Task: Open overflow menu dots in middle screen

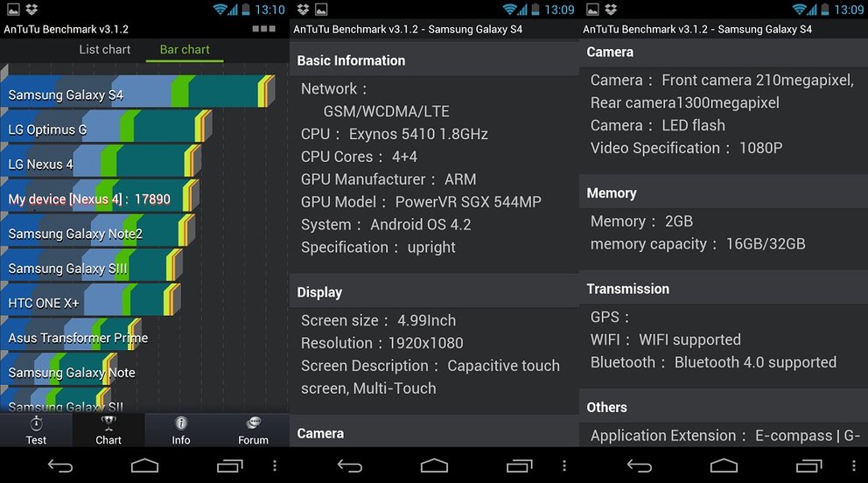Action: coord(564,465)
